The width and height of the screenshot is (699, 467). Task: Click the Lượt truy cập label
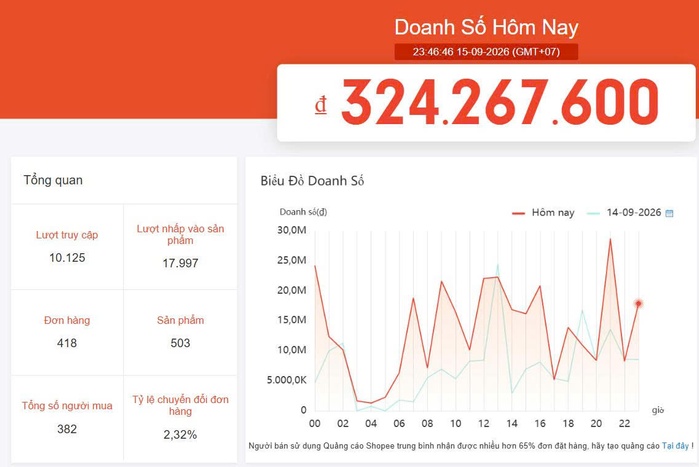[x=67, y=235]
